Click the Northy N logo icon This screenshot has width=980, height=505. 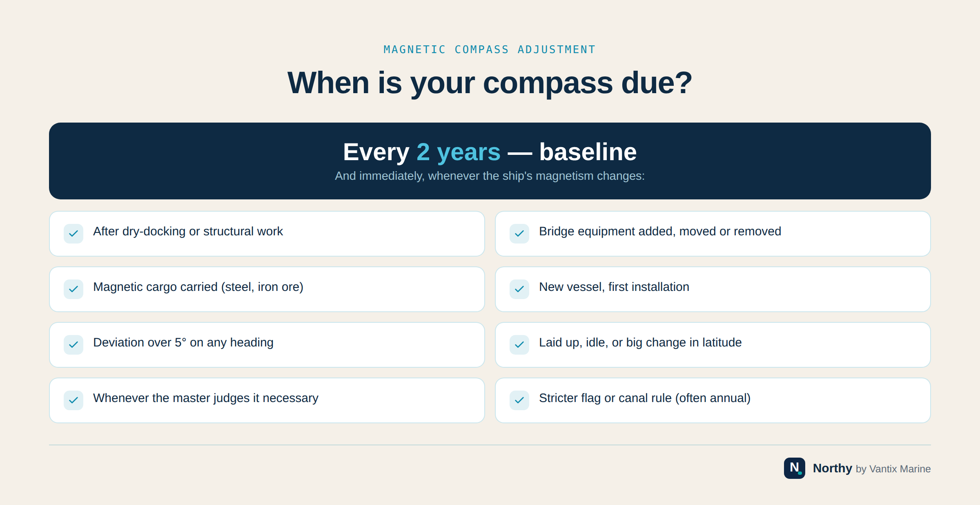coord(794,468)
